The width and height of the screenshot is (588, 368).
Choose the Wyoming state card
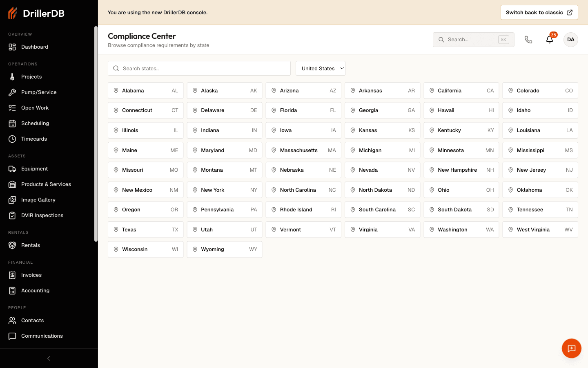point(225,249)
